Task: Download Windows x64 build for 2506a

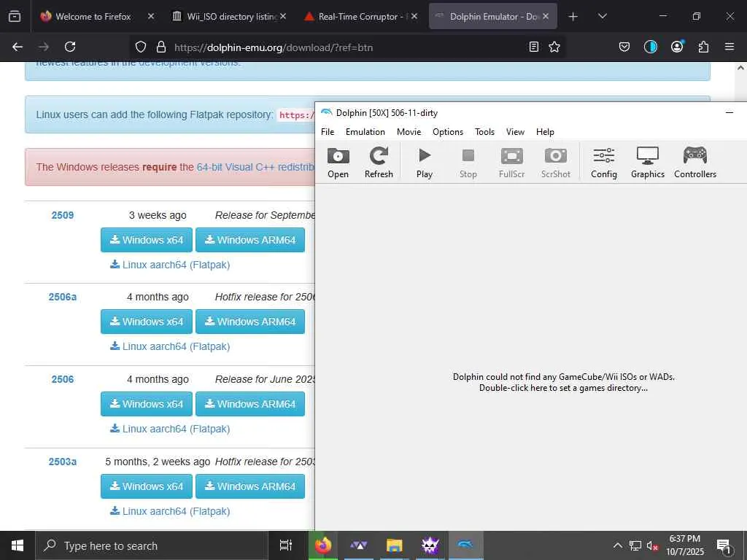Action: pyautogui.click(x=147, y=322)
